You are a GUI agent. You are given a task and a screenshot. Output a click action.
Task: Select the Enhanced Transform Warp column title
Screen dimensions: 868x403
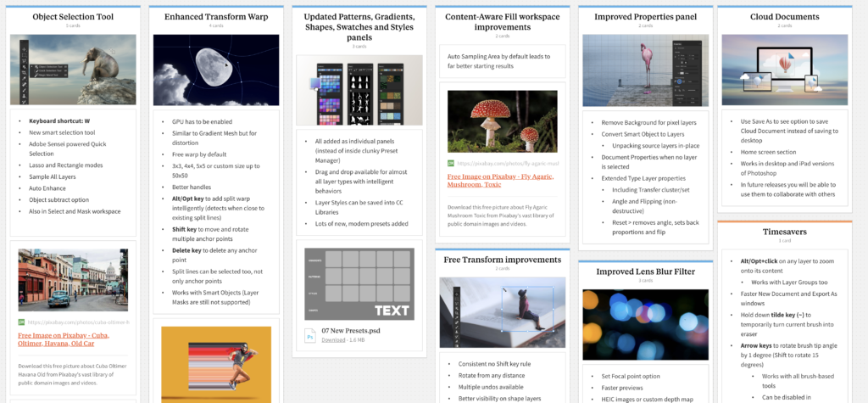coord(216,17)
